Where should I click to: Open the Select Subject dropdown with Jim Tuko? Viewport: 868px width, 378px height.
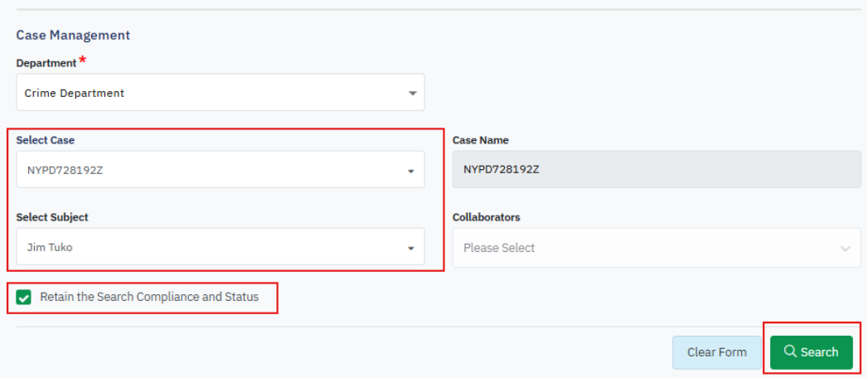coord(220,247)
